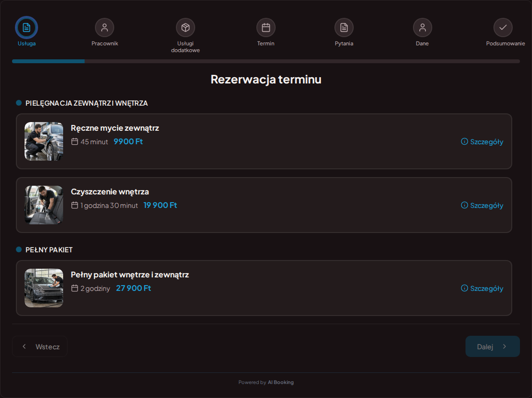Screen dimensions: 532x398
Task: Open Szczegóły for Ręczne mycie zewnątrz
Action: (x=482, y=142)
